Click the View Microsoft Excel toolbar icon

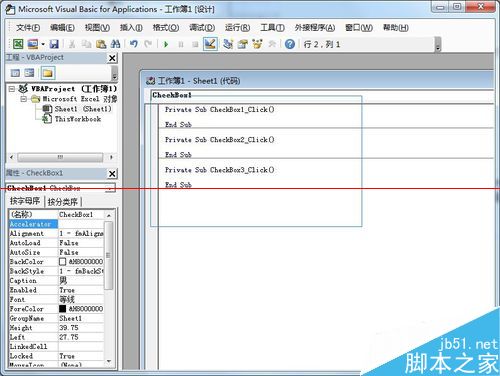pos(18,44)
